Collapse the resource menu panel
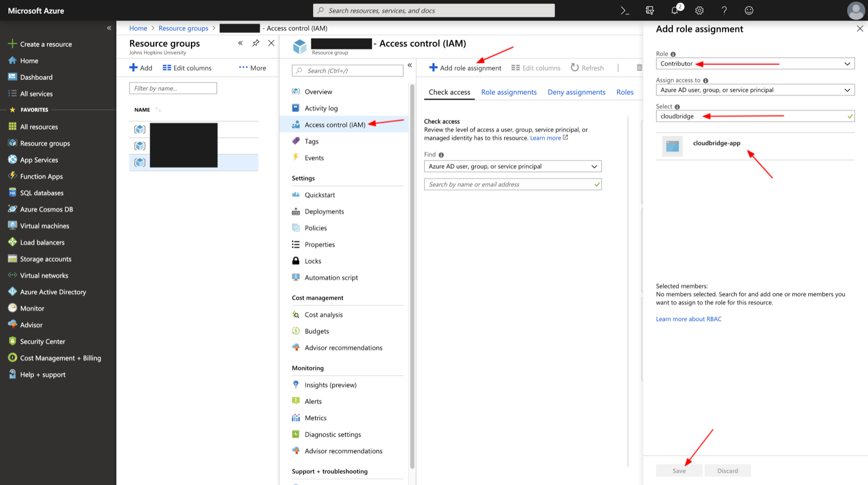The width and height of the screenshot is (868, 485). (x=410, y=65)
